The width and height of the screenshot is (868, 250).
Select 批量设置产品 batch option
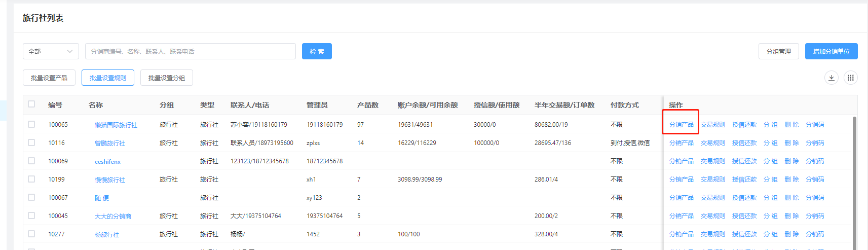tap(49, 78)
